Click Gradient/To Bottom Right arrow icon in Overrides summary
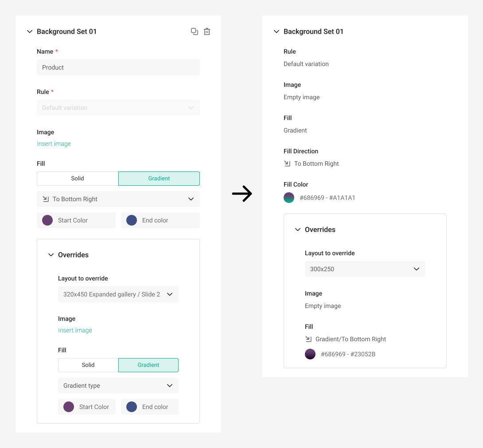This screenshot has width=483, height=448. tap(308, 339)
